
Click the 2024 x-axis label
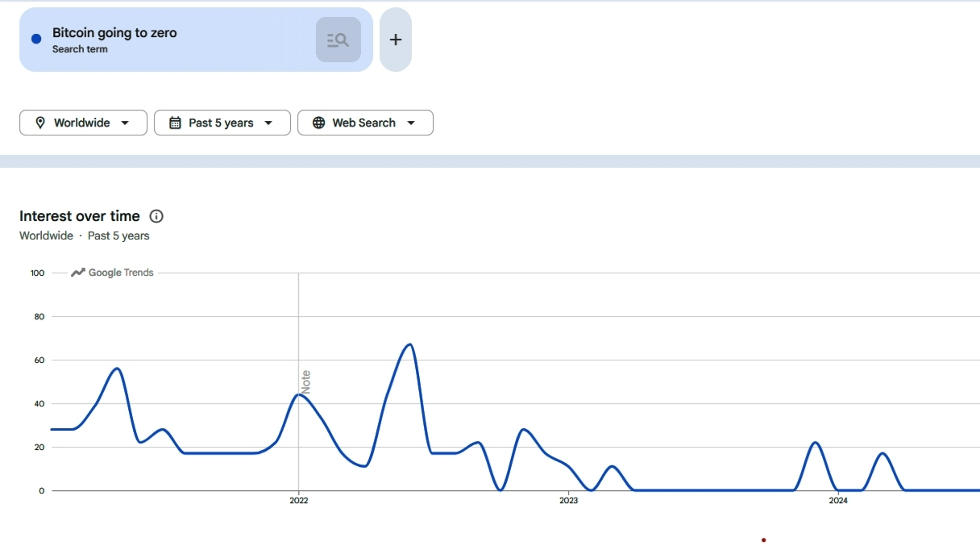click(838, 501)
